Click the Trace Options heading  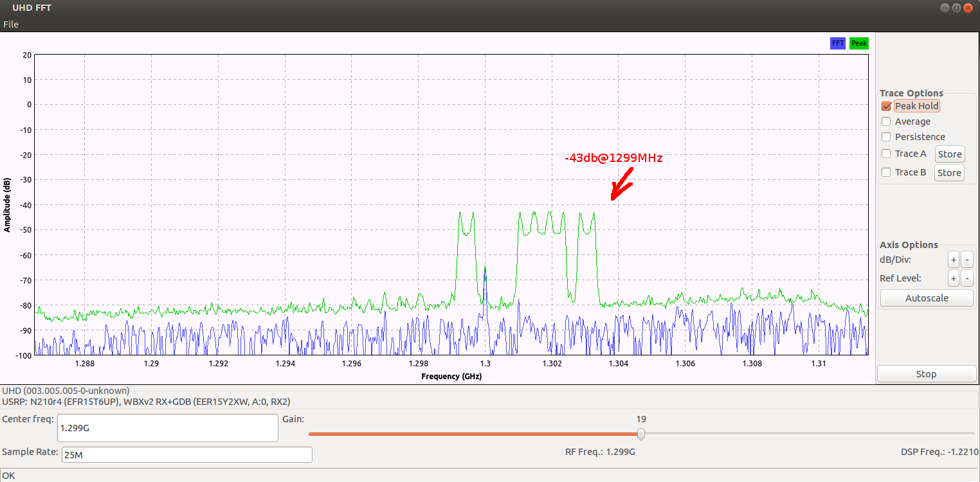coord(911,93)
